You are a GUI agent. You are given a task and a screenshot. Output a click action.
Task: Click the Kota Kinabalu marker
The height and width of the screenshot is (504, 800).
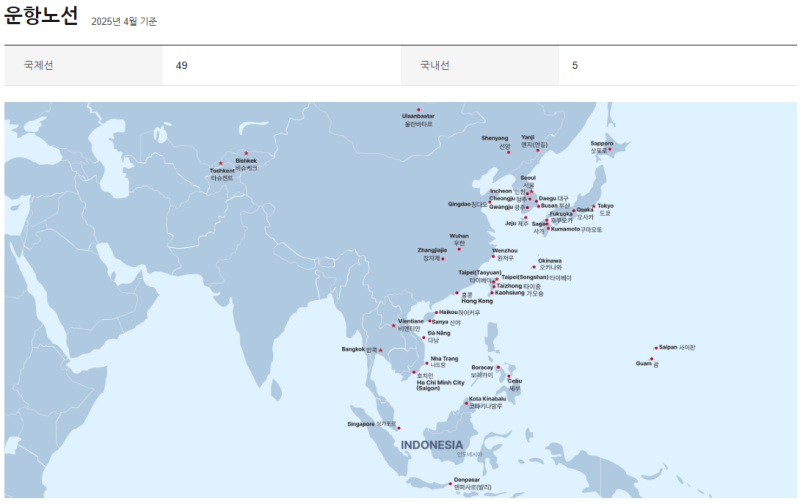(465, 403)
